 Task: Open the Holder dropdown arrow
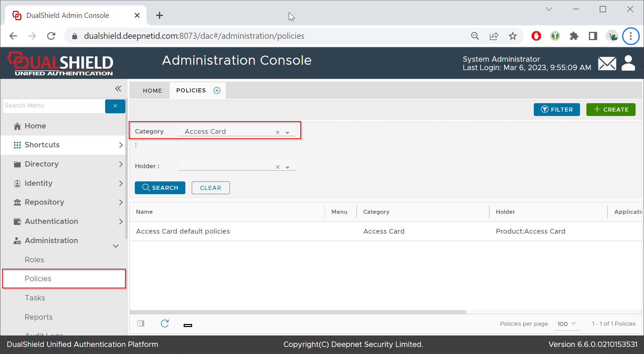click(287, 167)
